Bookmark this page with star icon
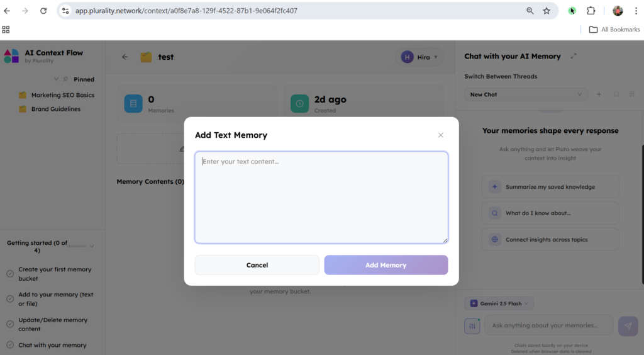 point(547,11)
